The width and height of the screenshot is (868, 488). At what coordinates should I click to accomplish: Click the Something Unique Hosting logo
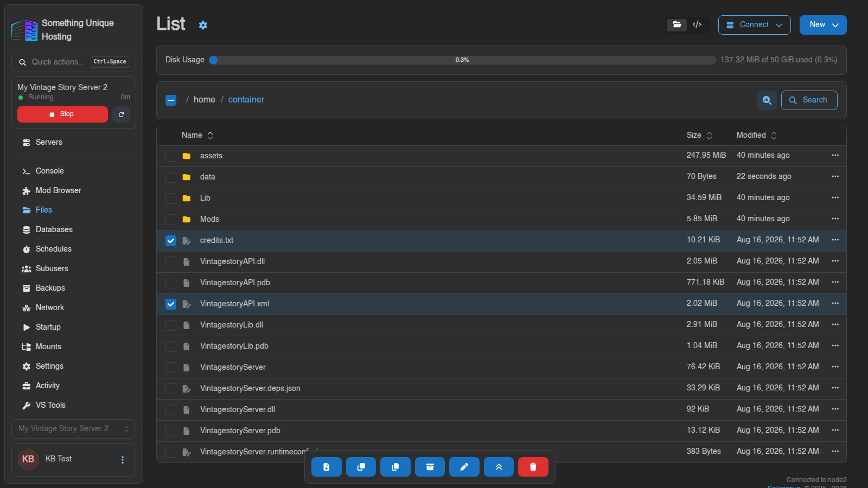[x=24, y=30]
